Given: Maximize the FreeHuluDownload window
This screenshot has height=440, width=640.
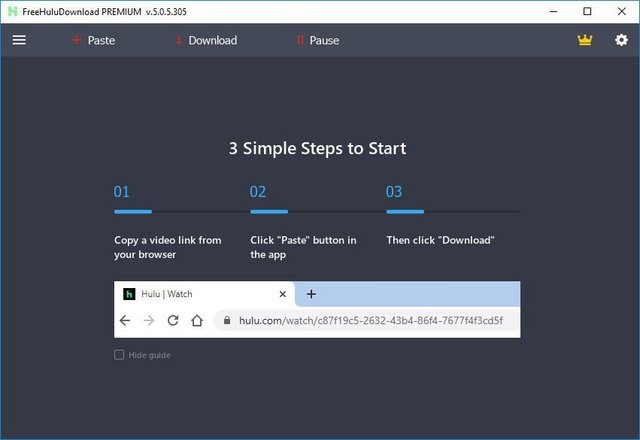Looking at the screenshot, I should [x=587, y=11].
